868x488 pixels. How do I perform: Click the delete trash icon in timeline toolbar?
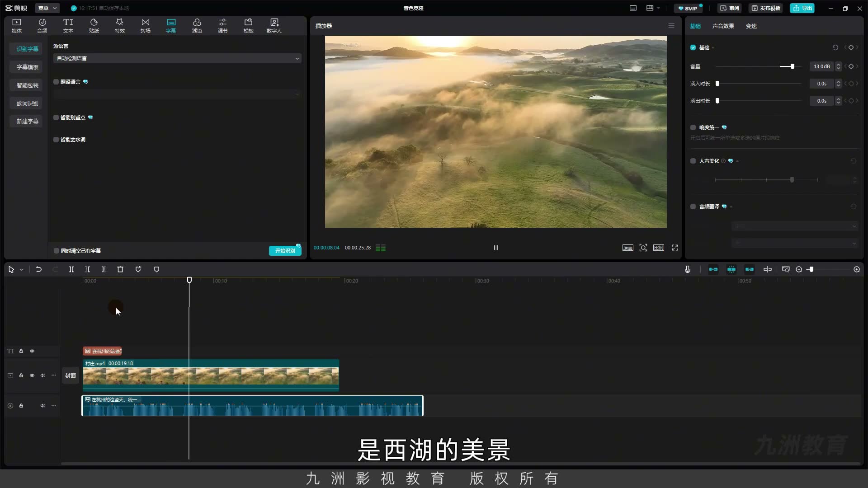120,269
